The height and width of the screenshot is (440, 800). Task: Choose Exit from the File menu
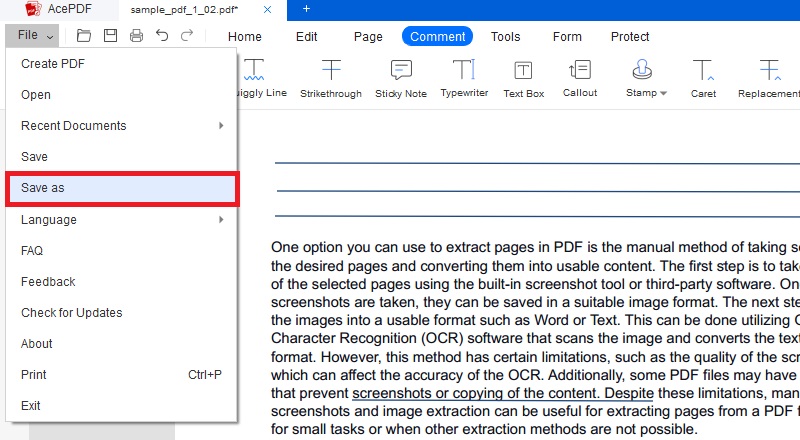pos(121,406)
